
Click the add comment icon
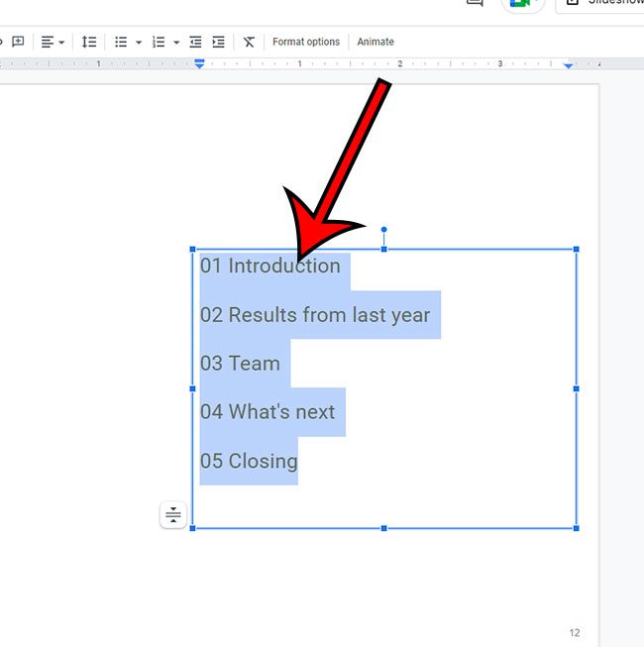(18, 42)
